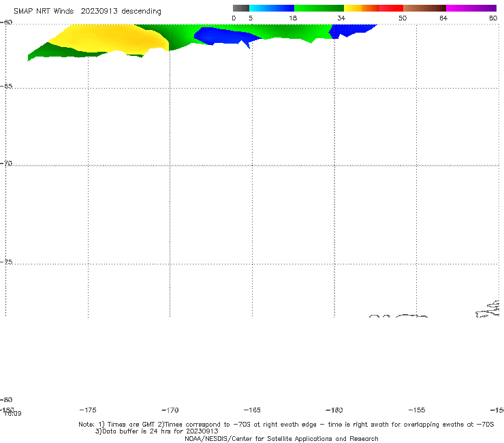
Task: Click the '-75' latitude label
Action: [x=6, y=262]
